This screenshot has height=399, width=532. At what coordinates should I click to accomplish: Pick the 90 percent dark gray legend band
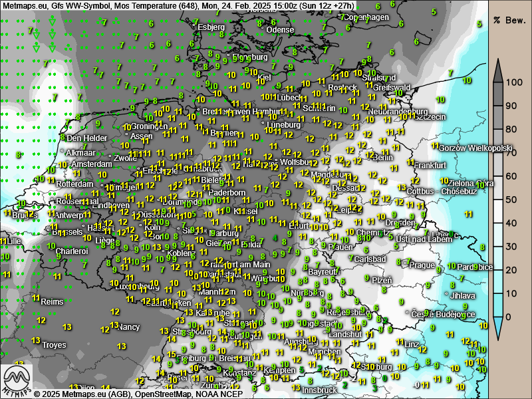pyautogui.click(x=499, y=106)
